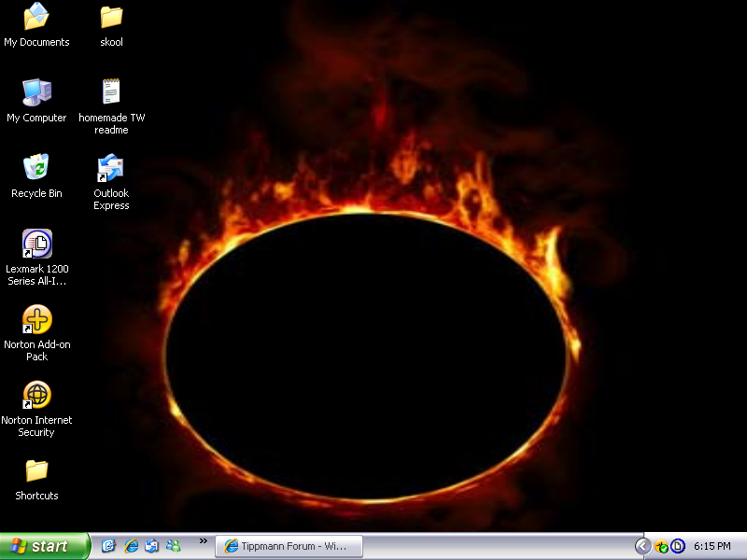This screenshot has width=747, height=560.
Task: Expand the Quick Launch overflow chevron
Action: click(x=203, y=541)
